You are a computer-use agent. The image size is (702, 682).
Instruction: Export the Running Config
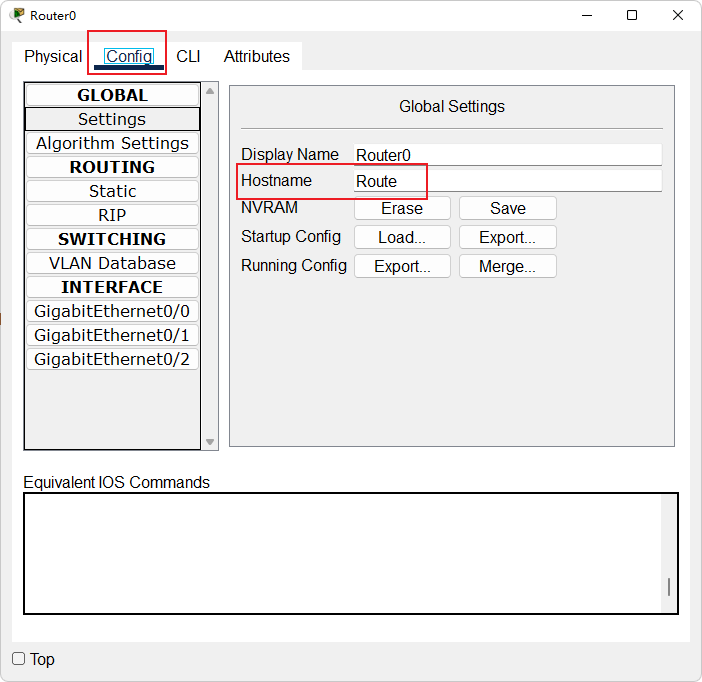click(402, 266)
